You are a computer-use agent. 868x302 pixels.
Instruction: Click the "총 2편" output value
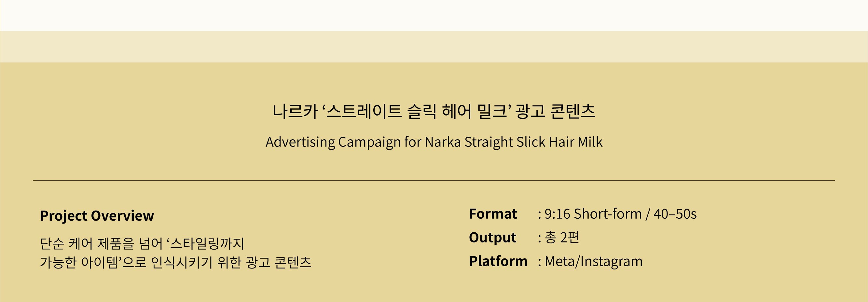pyautogui.click(x=562, y=238)
